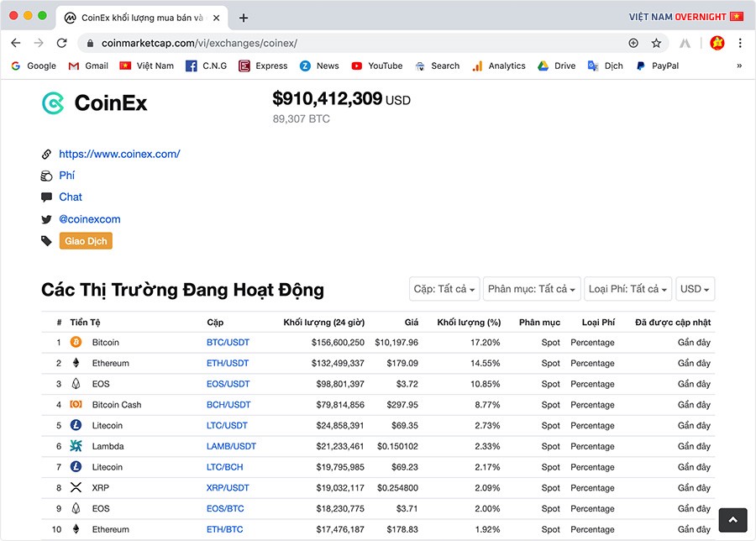Open the Gmail bookmark
Screen dimensions: 756x541
88,66
